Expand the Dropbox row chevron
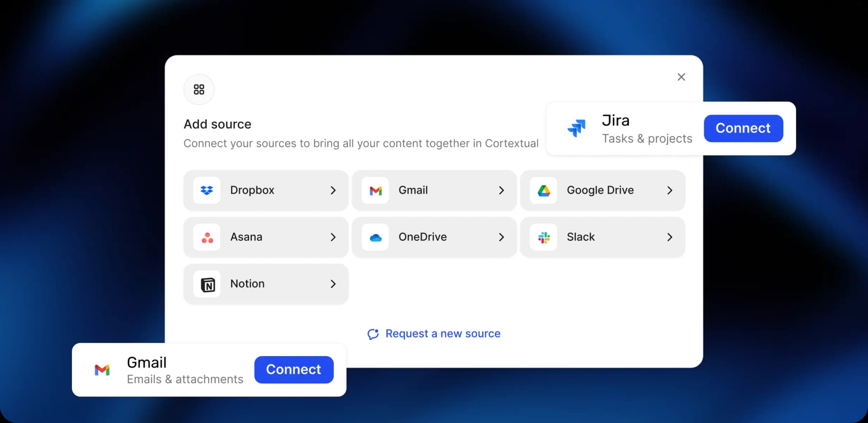 tap(333, 190)
